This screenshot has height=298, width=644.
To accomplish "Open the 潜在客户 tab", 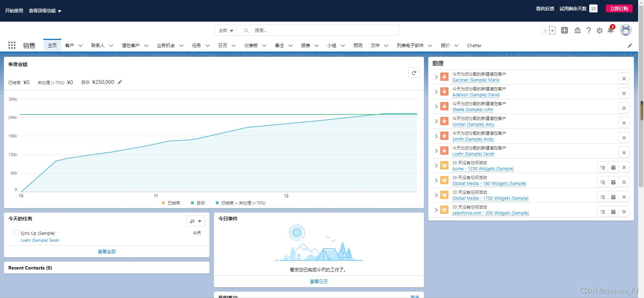I will pos(130,45).
